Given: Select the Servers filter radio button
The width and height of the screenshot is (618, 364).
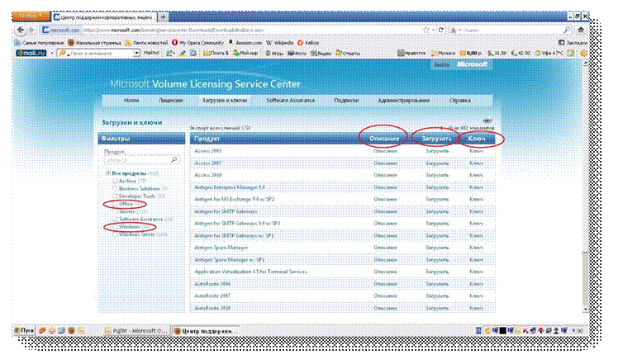Looking at the screenshot, I should click(x=115, y=211).
